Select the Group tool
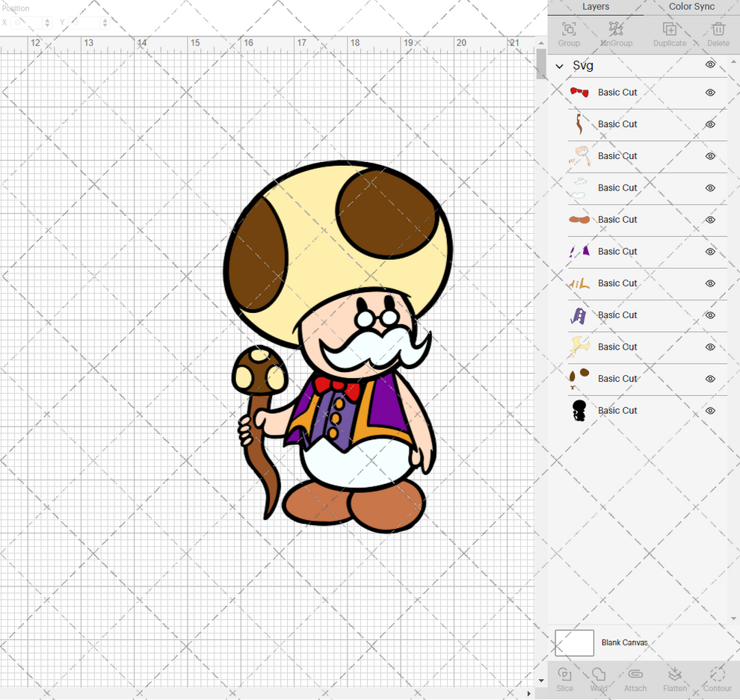This screenshot has width=740, height=700. click(x=568, y=33)
